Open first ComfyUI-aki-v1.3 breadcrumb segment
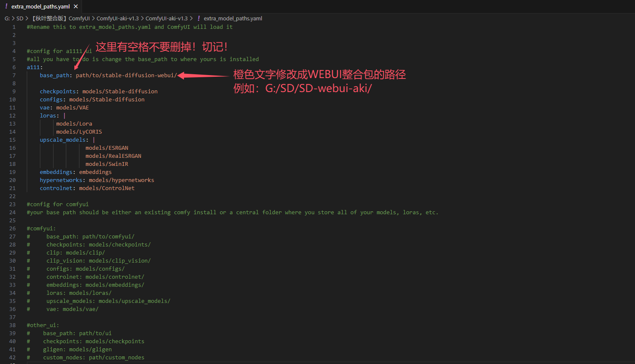The width and height of the screenshot is (635, 364). coord(118,18)
